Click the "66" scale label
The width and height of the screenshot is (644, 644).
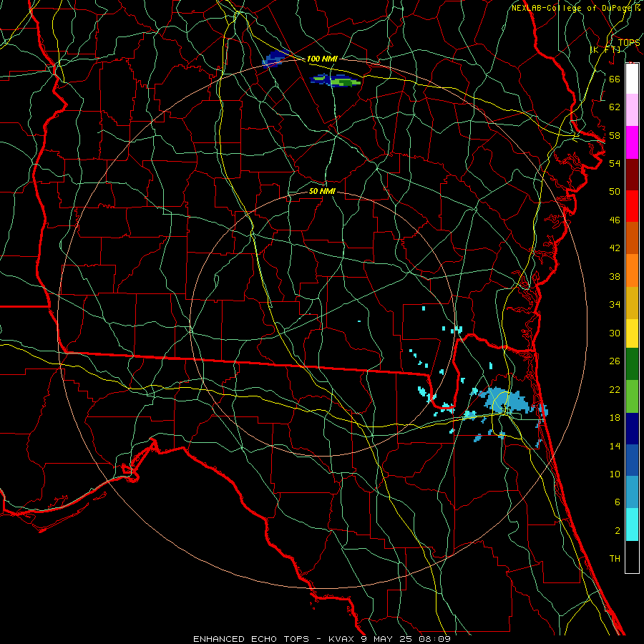(615, 79)
